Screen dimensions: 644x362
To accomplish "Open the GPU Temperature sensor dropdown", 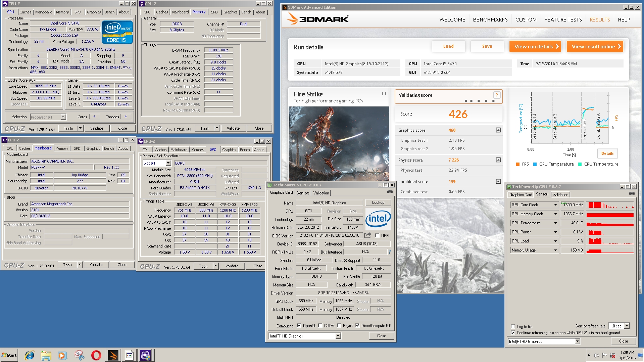I will pos(555,223).
